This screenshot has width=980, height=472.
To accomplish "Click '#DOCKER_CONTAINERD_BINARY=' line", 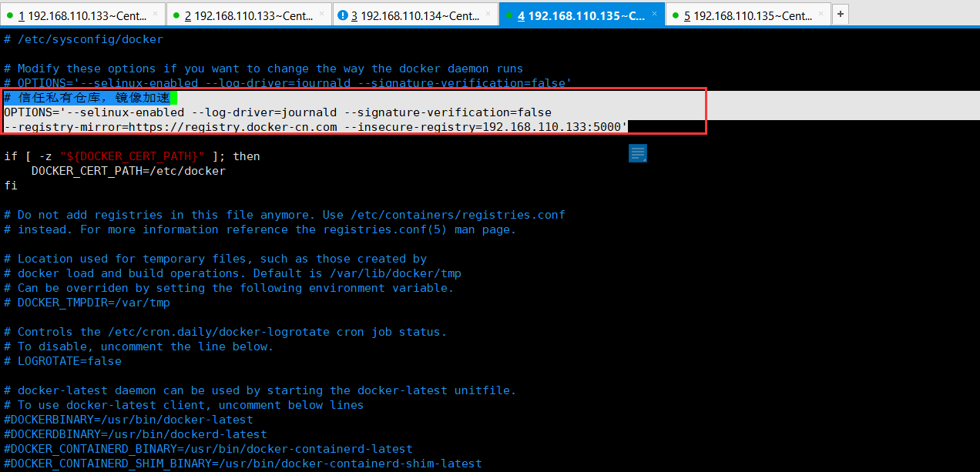I will pyautogui.click(x=208, y=449).
